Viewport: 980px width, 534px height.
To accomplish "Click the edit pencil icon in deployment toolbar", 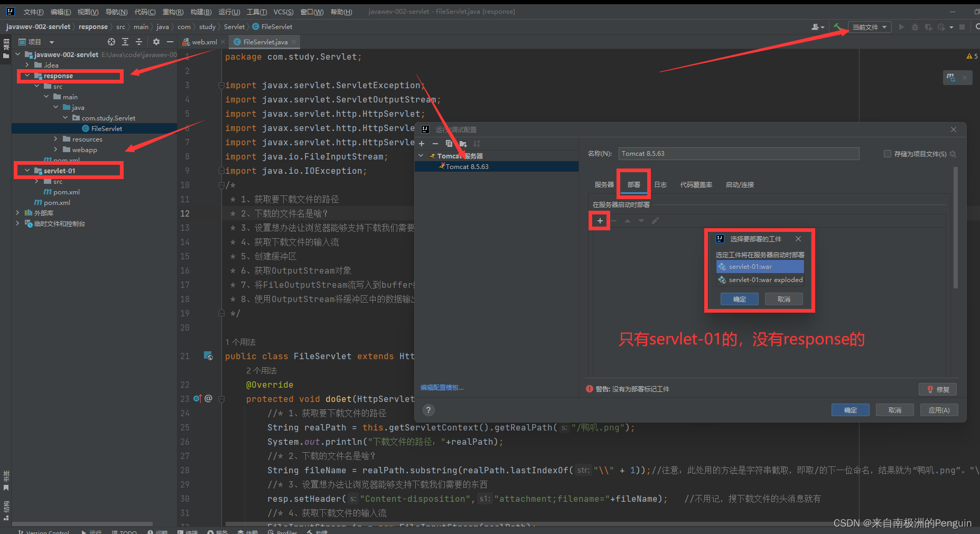I will click(655, 221).
